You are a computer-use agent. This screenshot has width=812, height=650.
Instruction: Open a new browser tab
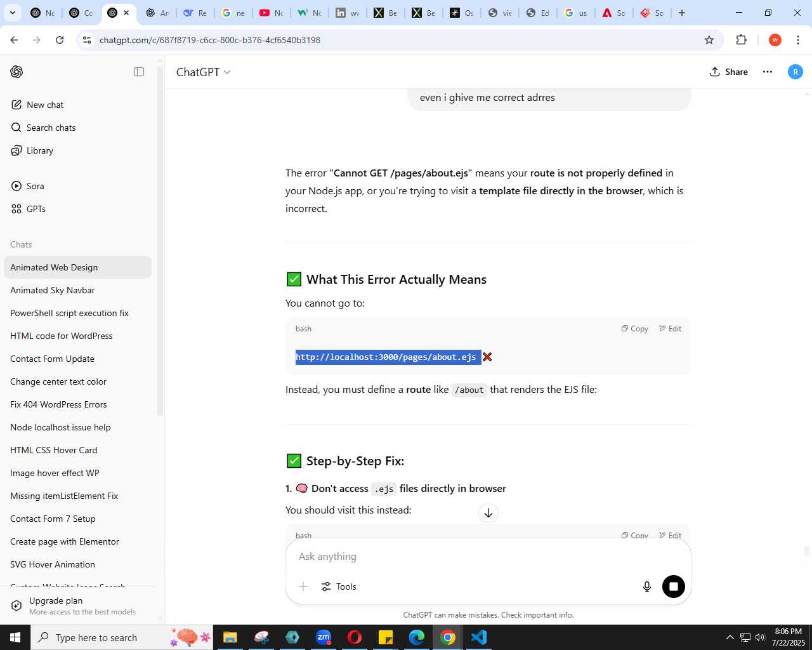pos(682,13)
